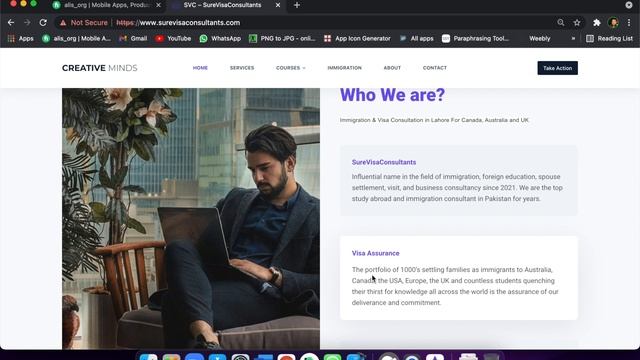This screenshot has width=640, height=360.
Task: Open the PNG to JPG bookmark
Action: click(282, 38)
